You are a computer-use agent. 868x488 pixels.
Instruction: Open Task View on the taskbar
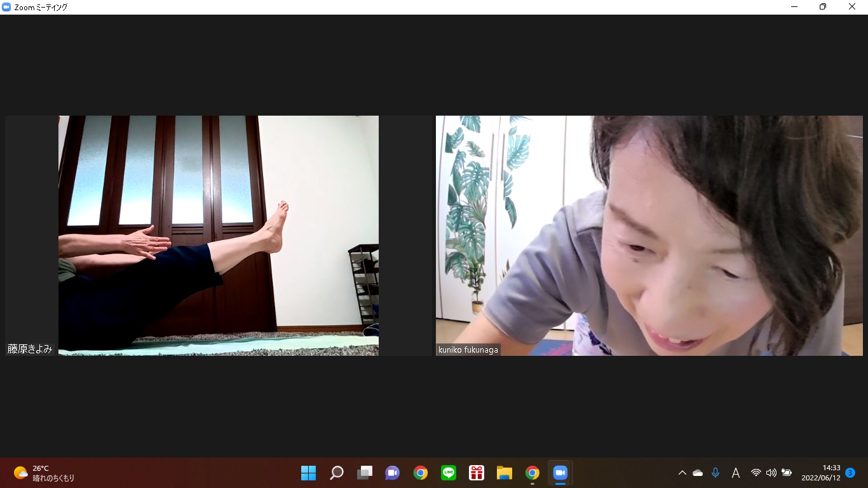(365, 473)
